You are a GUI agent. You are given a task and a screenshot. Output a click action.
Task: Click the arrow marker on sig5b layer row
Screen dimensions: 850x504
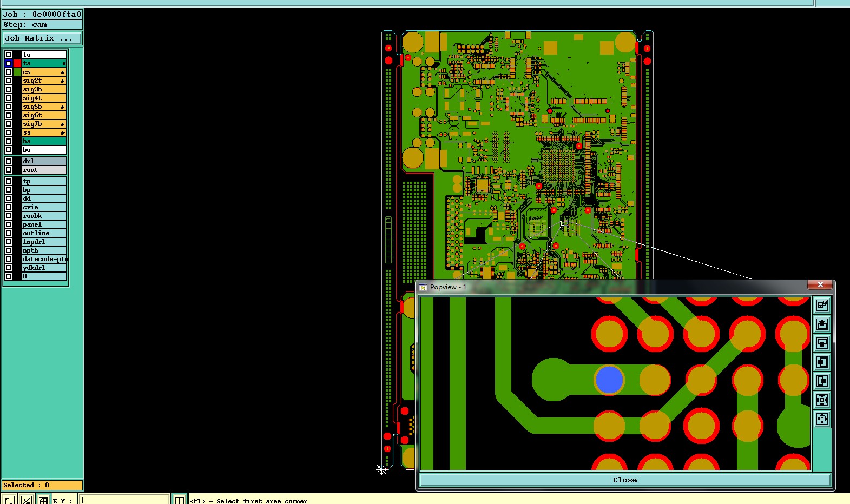click(63, 107)
